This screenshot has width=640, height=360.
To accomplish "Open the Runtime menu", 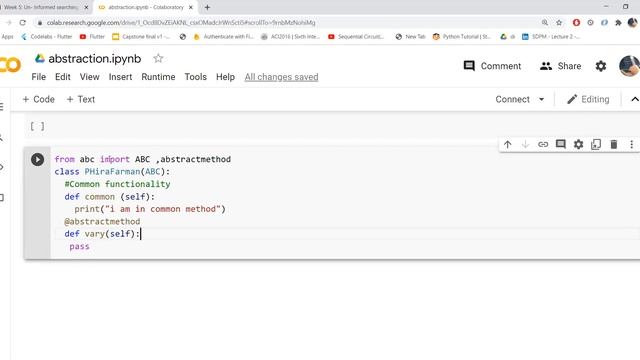I will (x=158, y=77).
